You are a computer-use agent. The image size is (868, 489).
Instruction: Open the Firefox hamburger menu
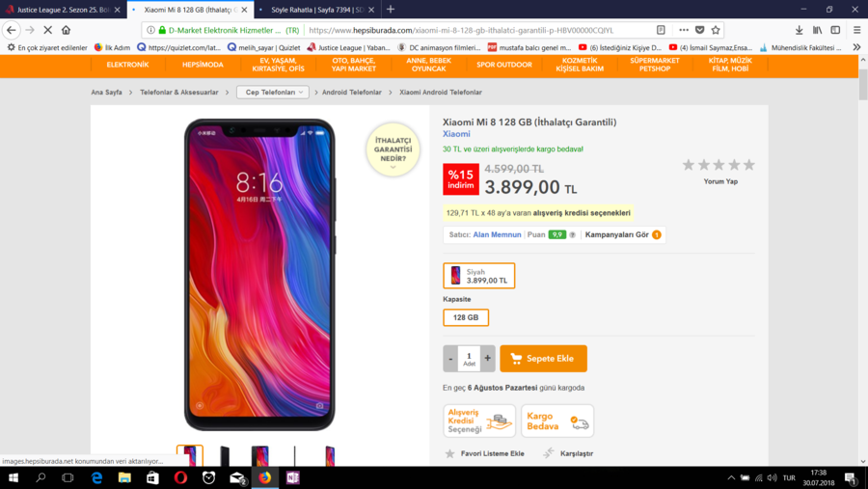[856, 30]
